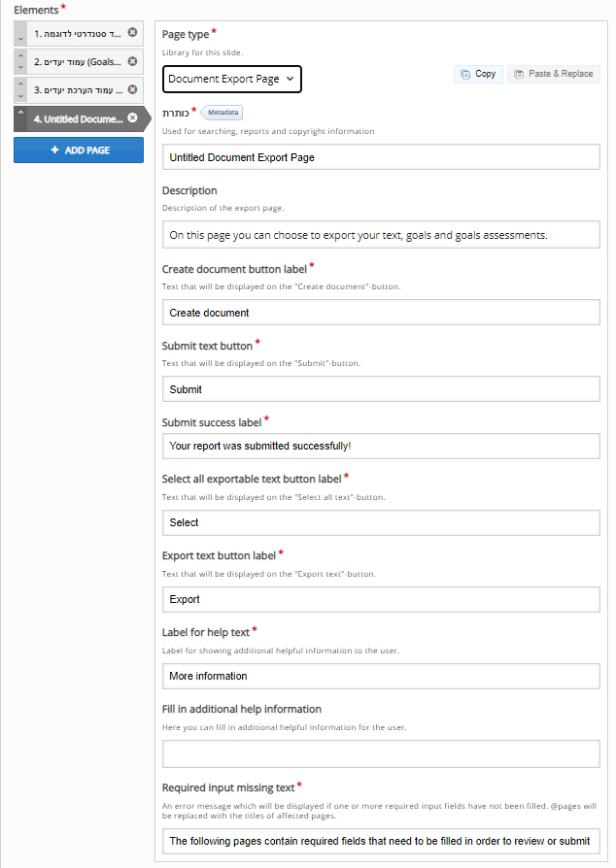Image resolution: width=616 pixels, height=868 pixels.
Task: Click Paste & Replace button
Action: click(553, 74)
